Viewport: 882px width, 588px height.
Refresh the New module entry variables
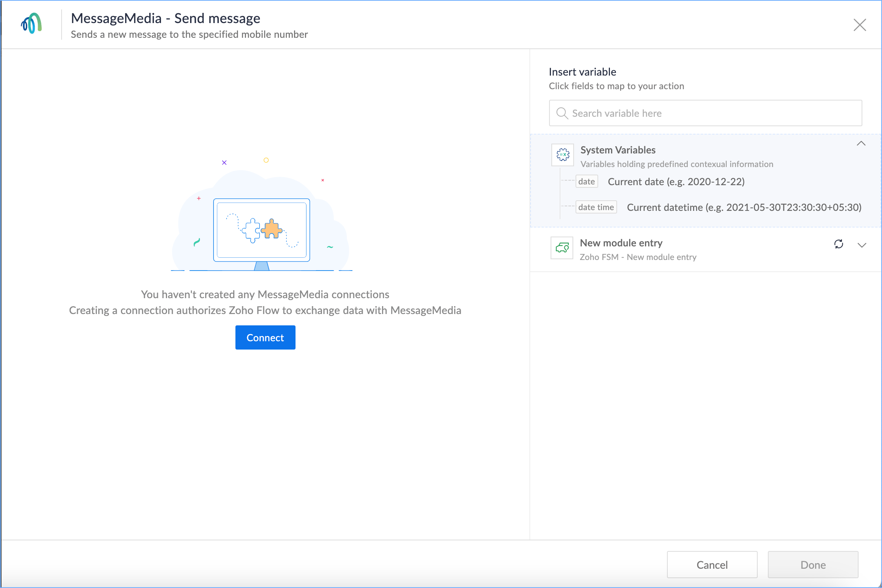pos(839,244)
